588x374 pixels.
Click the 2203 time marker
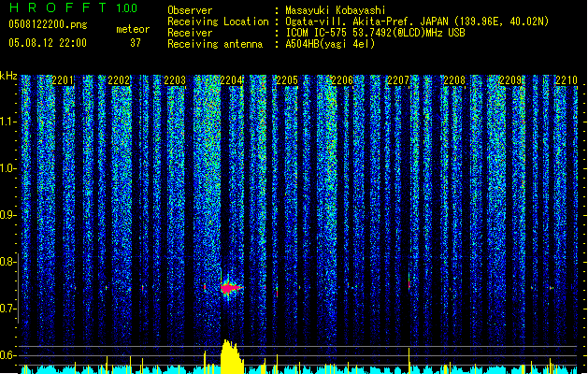coord(175,80)
